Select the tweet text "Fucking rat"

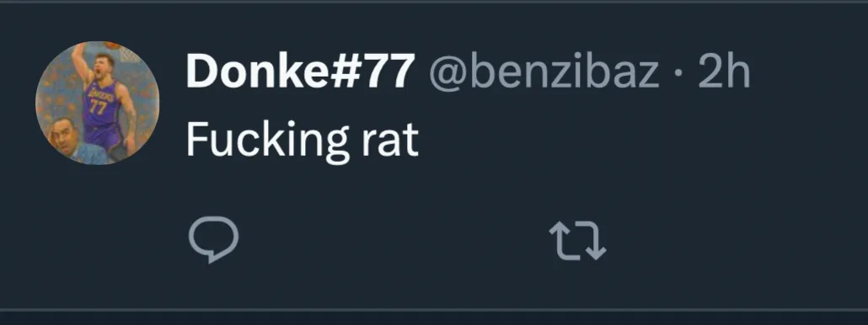click(302, 141)
